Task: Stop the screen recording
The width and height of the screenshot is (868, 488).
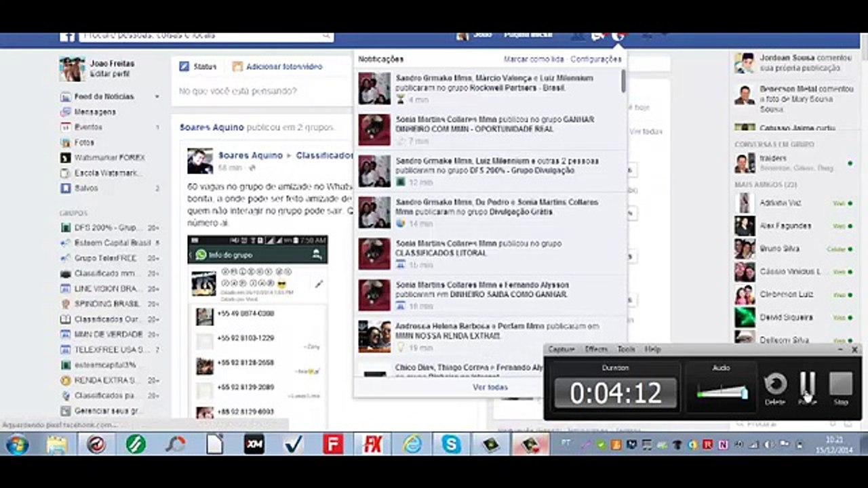Action: [841, 388]
